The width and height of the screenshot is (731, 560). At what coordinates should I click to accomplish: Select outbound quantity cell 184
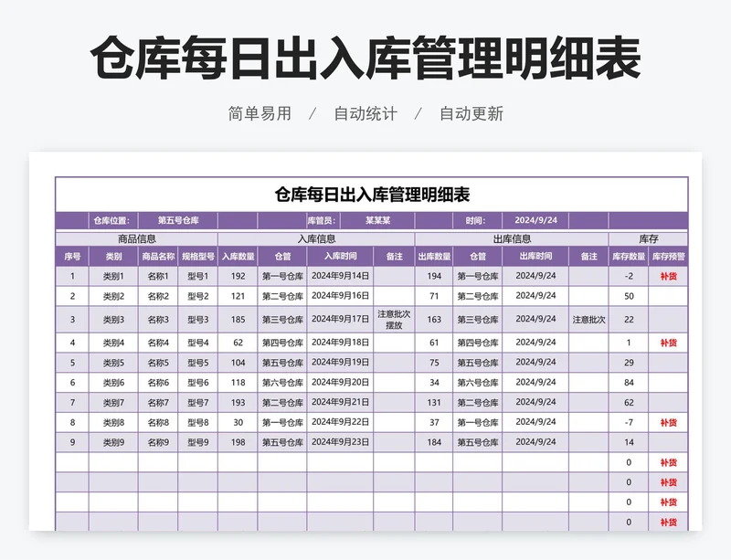(434, 442)
